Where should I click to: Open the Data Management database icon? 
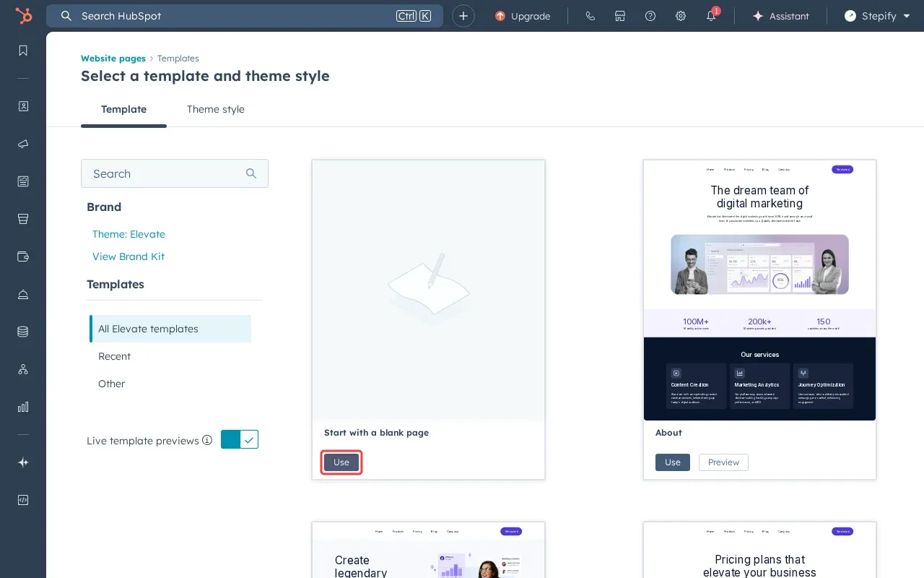(23, 332)
